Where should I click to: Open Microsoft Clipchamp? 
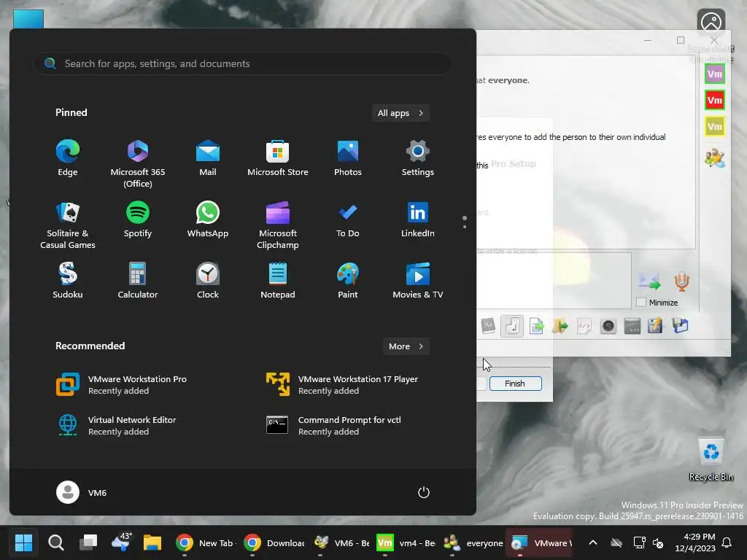(x=278, y=225)
